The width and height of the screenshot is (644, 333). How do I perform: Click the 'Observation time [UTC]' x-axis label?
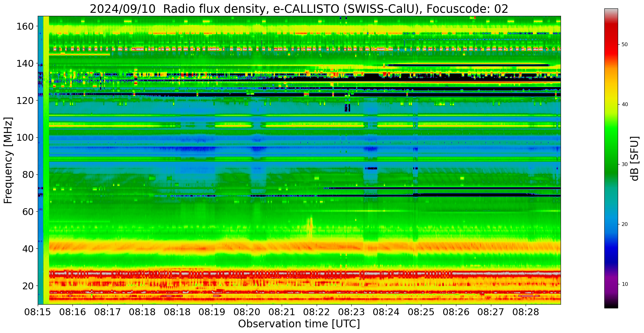point(299,324)
